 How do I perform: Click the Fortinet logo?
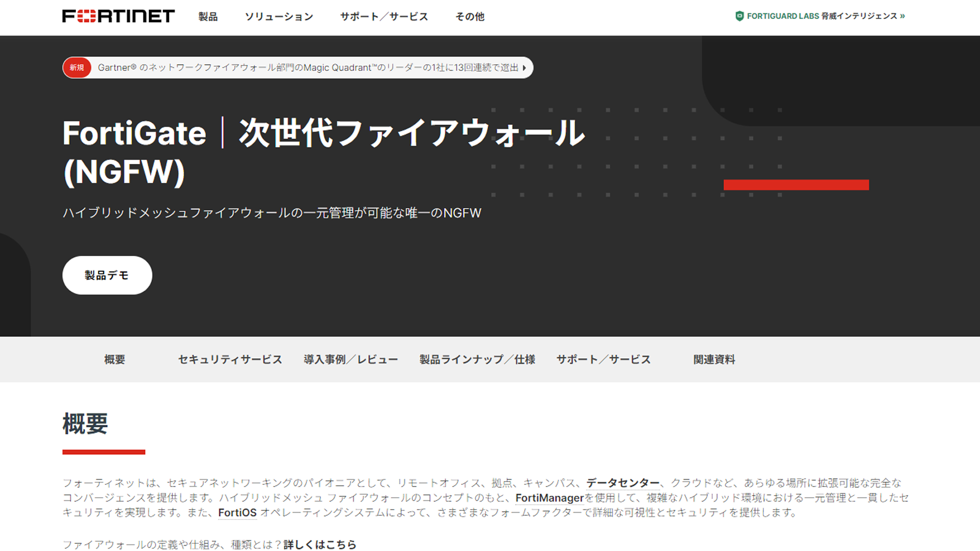click(118, 16)
